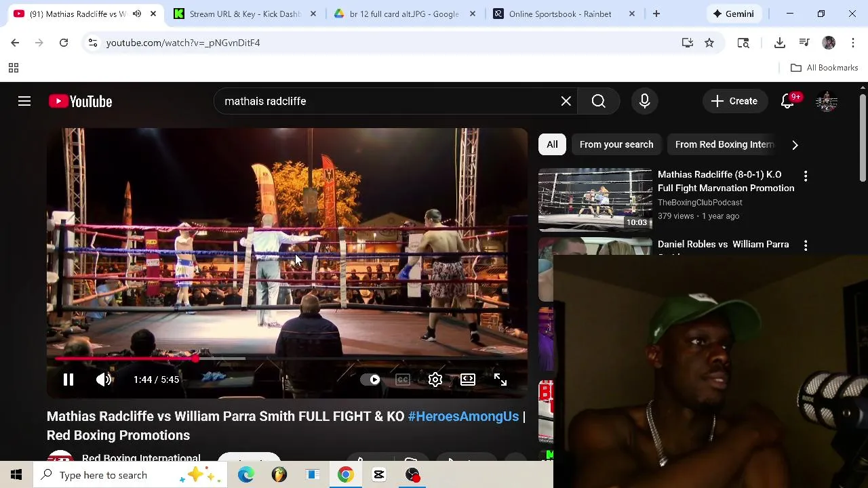Open the options for the Mathias Radcliffe K.O video
Screen dimensions: 868x488
click(806, 176)
